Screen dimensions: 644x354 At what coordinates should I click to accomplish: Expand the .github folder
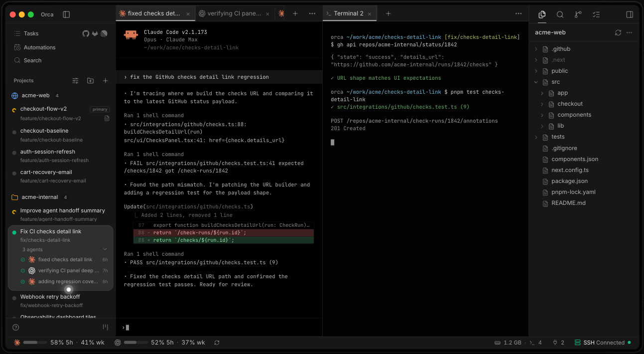536,49
